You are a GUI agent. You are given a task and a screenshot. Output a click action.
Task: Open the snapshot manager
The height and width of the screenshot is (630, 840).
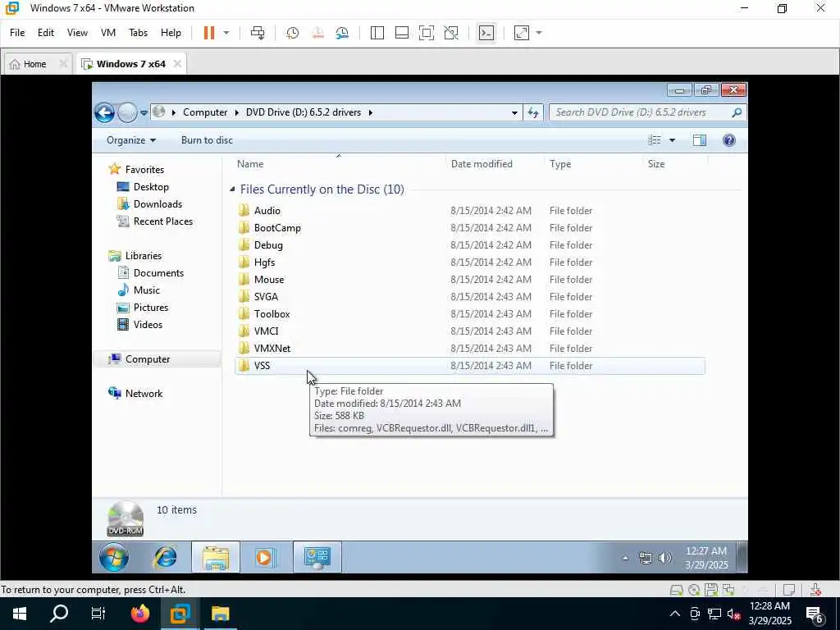tap(342, 33)
